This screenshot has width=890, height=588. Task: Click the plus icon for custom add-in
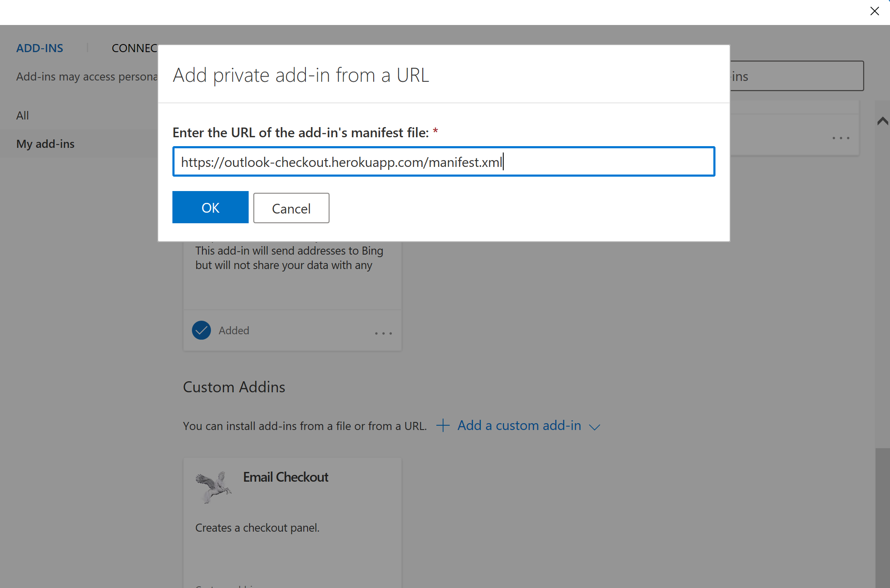(x=443, y=425)
